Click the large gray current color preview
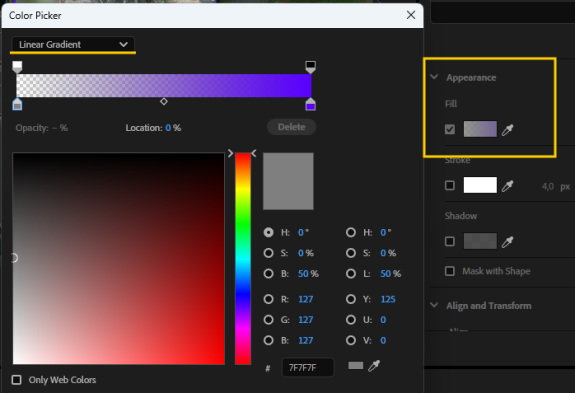The height and width of the screenshot is (393, 575). 288,181
